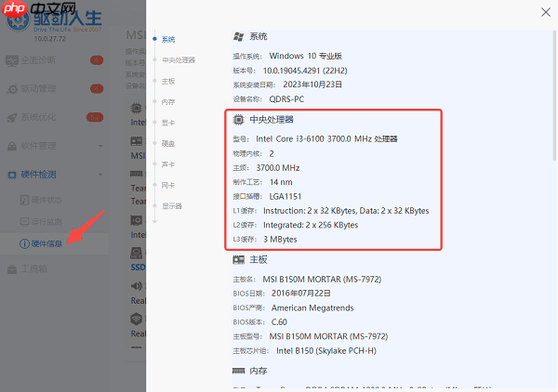This screenshot has height=392, width=558.
Task: Click the vertical scrollbar of info panel
Action: 554,96
